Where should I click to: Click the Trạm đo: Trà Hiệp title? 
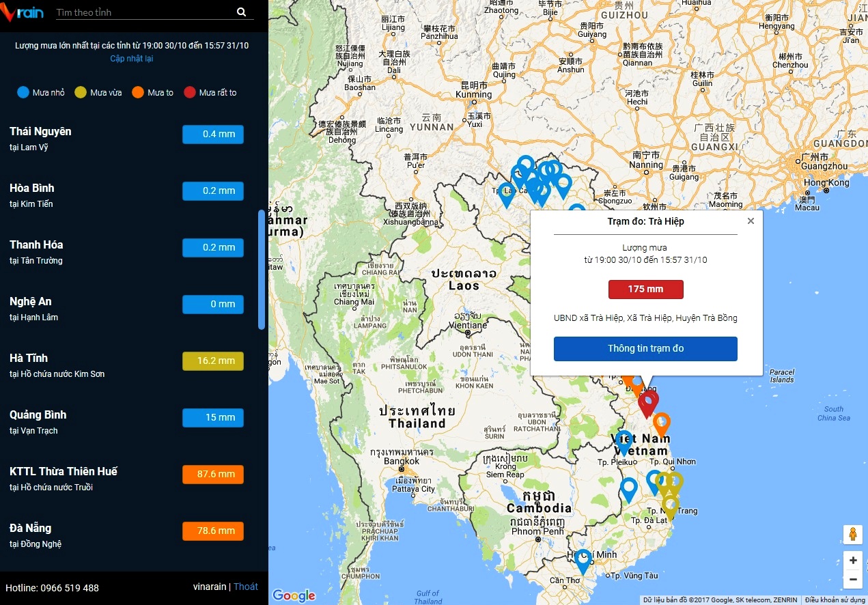pos(645,221)
